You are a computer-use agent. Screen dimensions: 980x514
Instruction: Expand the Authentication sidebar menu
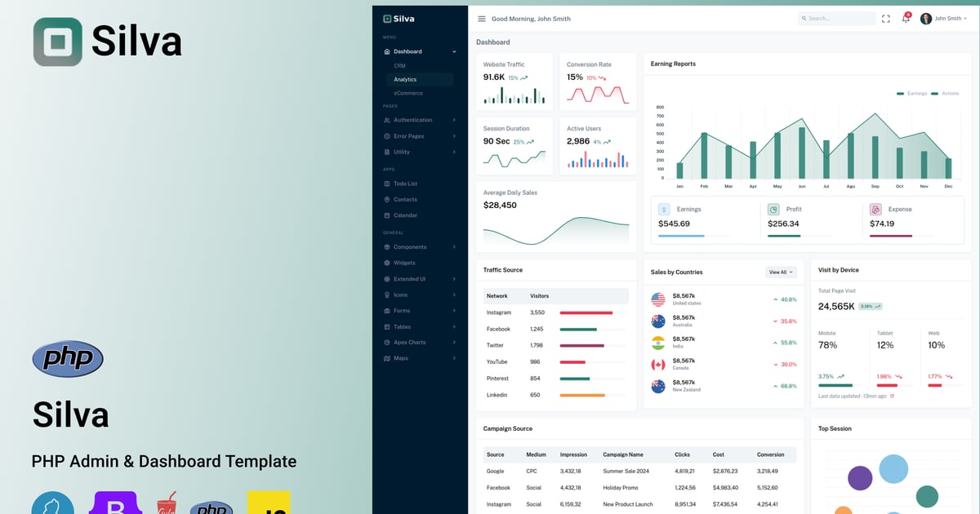(x=419, y=120)
